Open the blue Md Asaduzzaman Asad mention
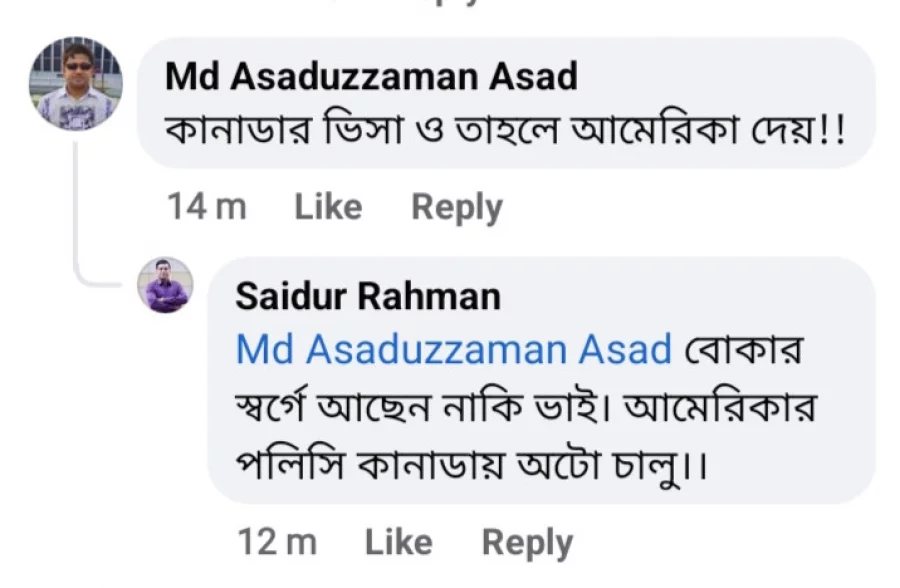The height and width of the screenshot is (588, 900). [x=453, y=349]
